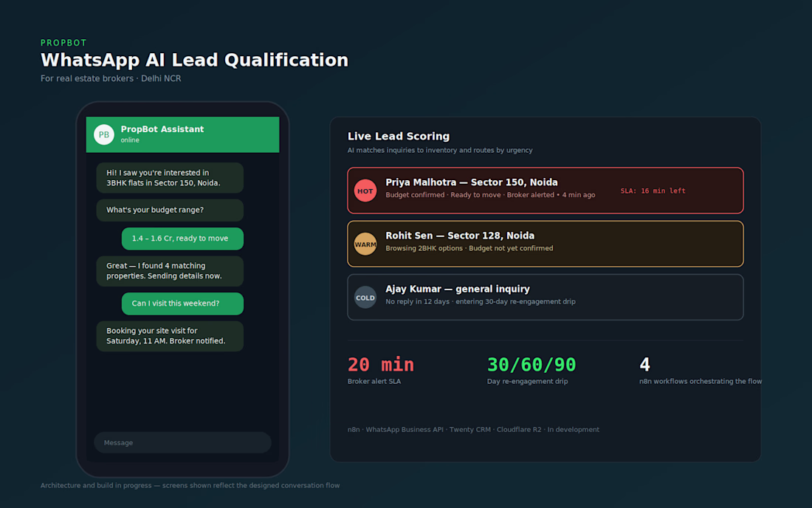Click the PropBot Assistant chat title
Viewport: 812px width, 508px height.
[162, 129]
